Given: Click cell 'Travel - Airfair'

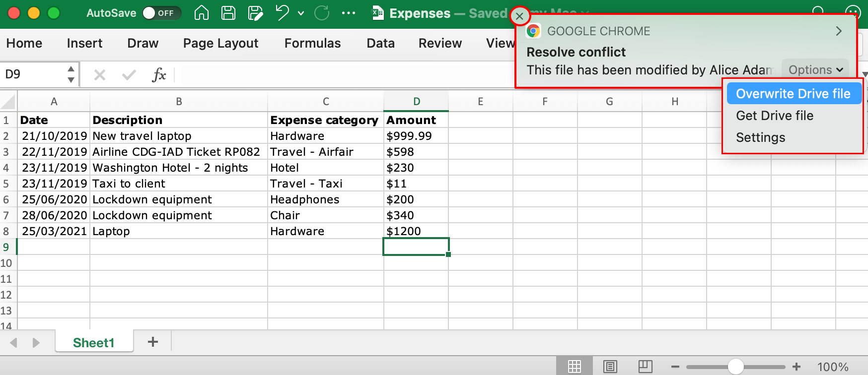Looking at the screenshot, I should coord(326,152).
